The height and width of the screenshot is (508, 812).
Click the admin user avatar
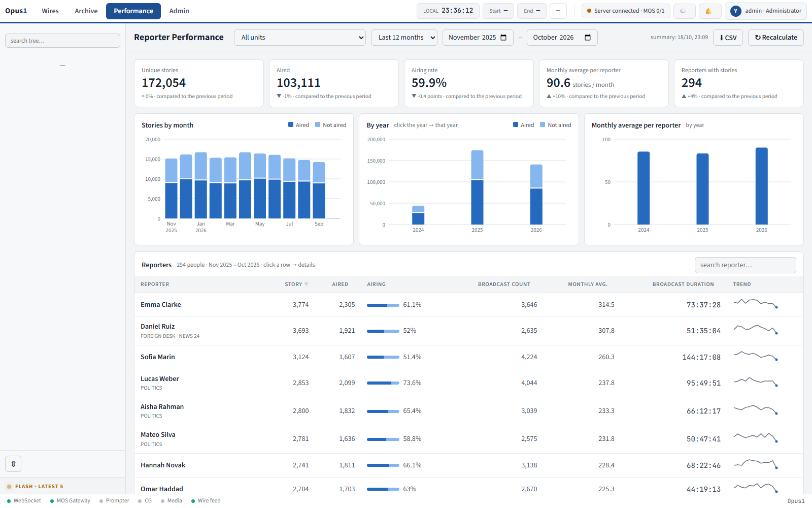(736, 11)
